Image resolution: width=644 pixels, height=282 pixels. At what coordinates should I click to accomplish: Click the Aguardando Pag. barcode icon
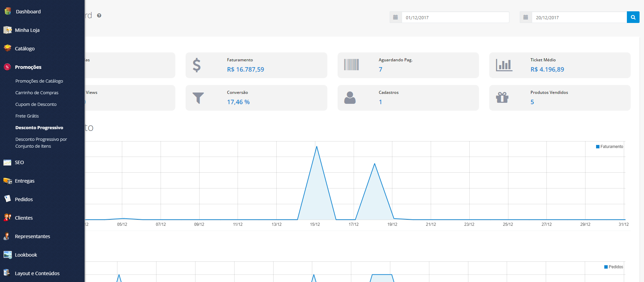[351, 65]
